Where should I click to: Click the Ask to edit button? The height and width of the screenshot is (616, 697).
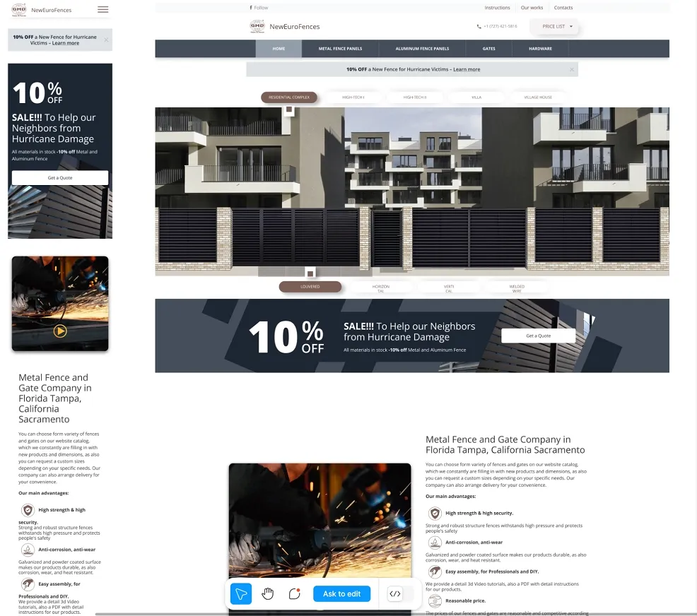pos(341,593)
